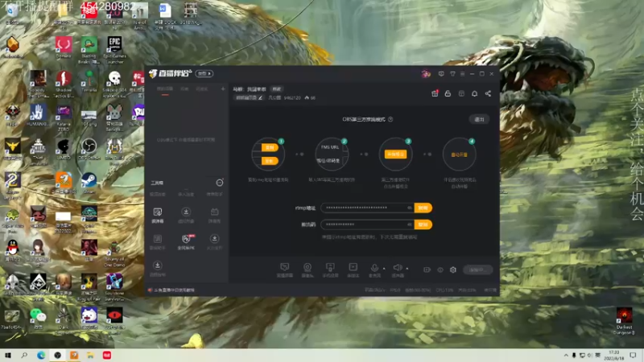The width and height of the screenshot is (644, 362).
Task: Click the layout icon in header row
Action: click(461, 93)
